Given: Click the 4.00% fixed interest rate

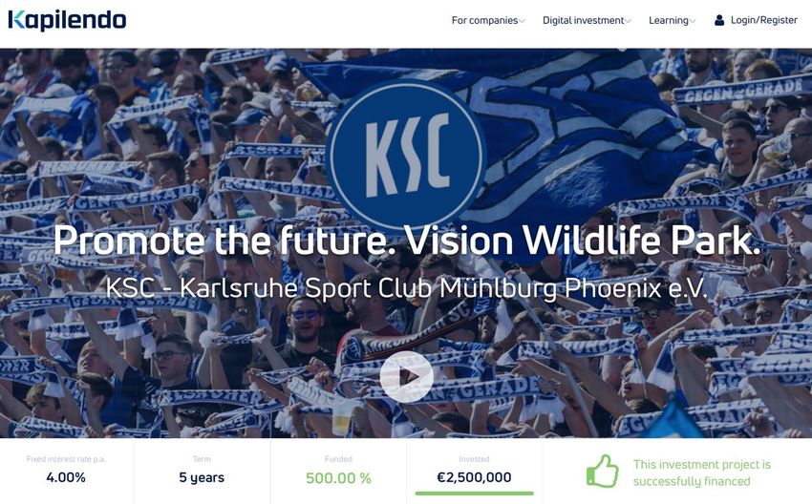Looking at the screenshot, I should click(x=66, y=477).
